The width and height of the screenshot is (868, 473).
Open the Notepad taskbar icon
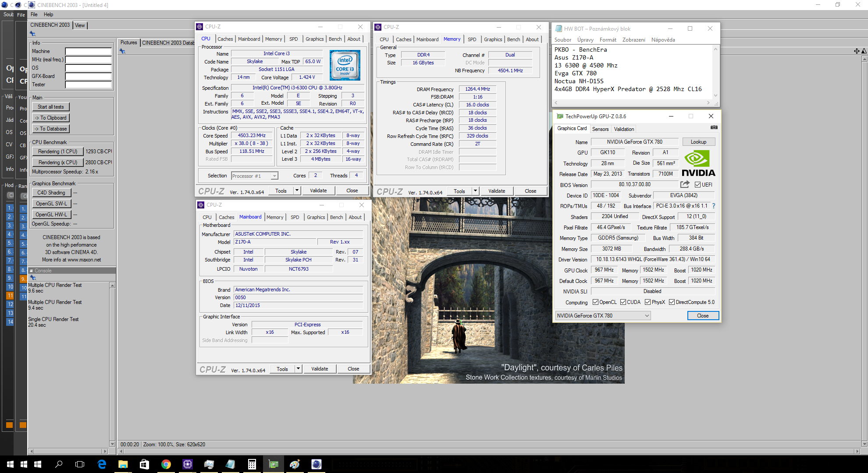click(x=230, y=464)
